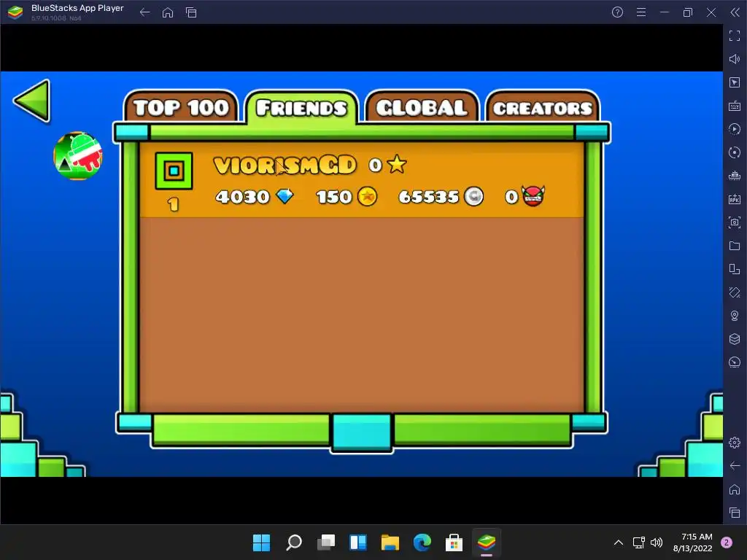Click the sidebar back arrow button

pos(735,466)
